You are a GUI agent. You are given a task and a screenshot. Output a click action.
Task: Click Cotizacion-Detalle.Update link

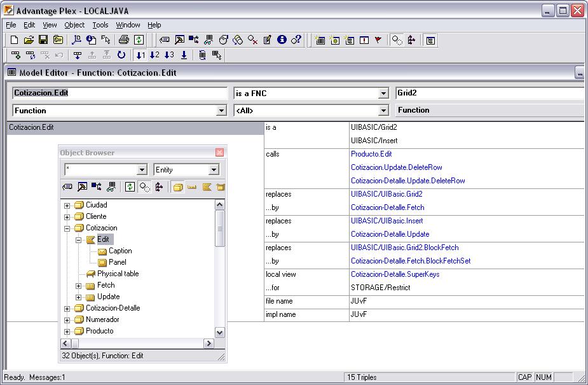tap(390, 234)
